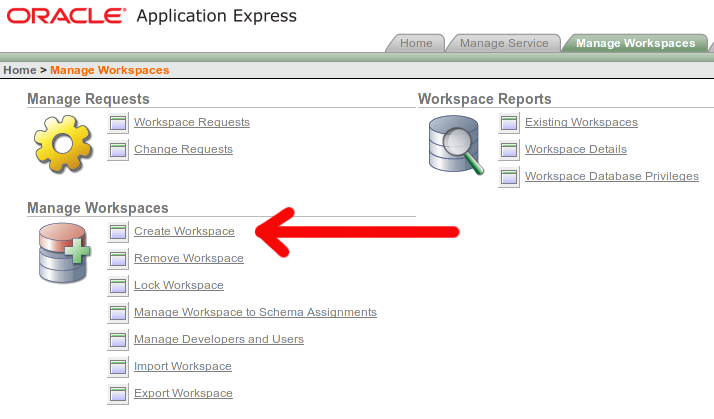Click the icon beside Manage Workspace to Schema Assignments
714x419 pixels.
pos(118,312)
